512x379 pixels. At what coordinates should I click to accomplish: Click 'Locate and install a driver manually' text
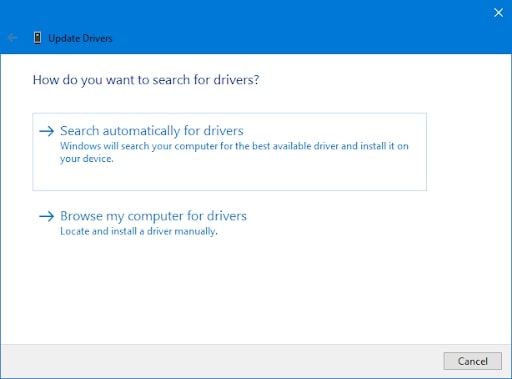click(139, 231)
